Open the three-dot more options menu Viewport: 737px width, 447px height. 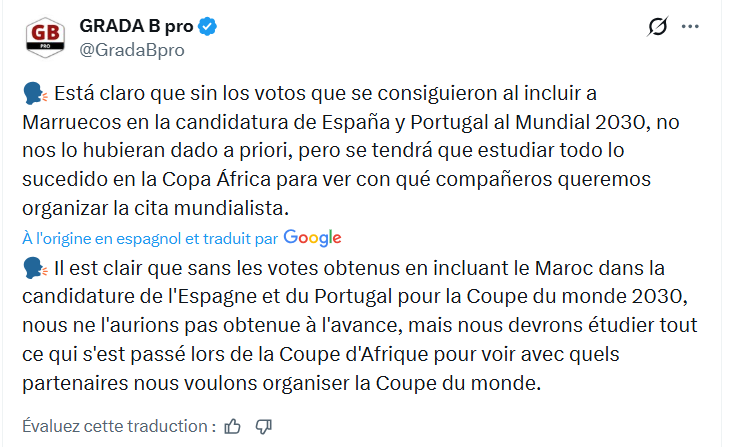pos(690,27)
